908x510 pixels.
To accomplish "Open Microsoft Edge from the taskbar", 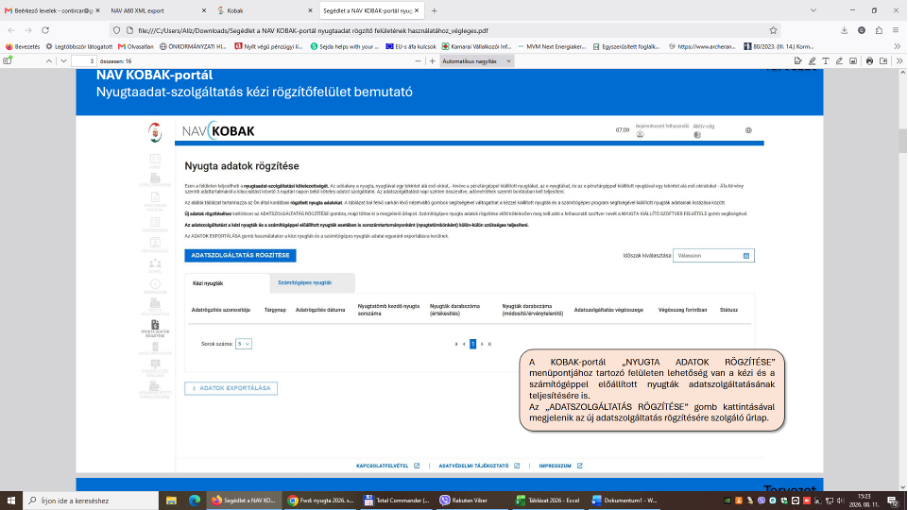I will 195,500.
